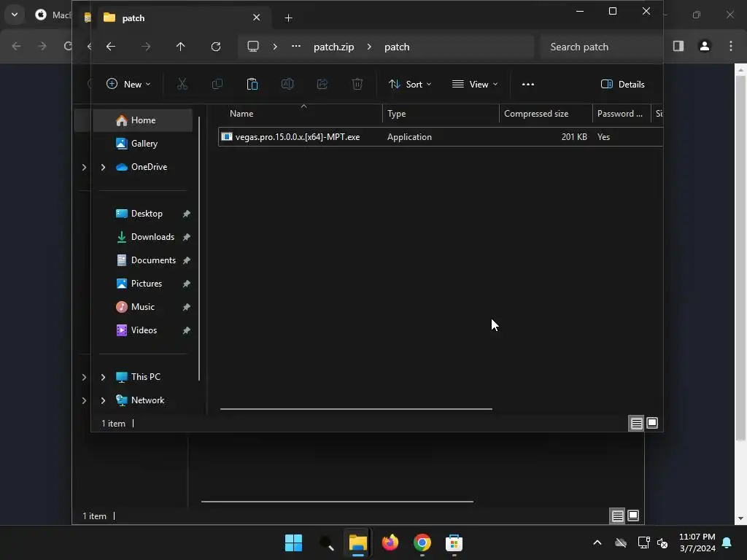The height and width of the screenshot is (560, 747).
Task: Add a new Explorer tab
Action: [x=288, y=18]
